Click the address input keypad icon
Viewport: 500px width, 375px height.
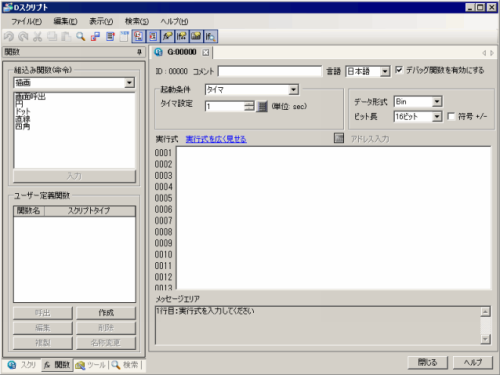coord(339,138)
